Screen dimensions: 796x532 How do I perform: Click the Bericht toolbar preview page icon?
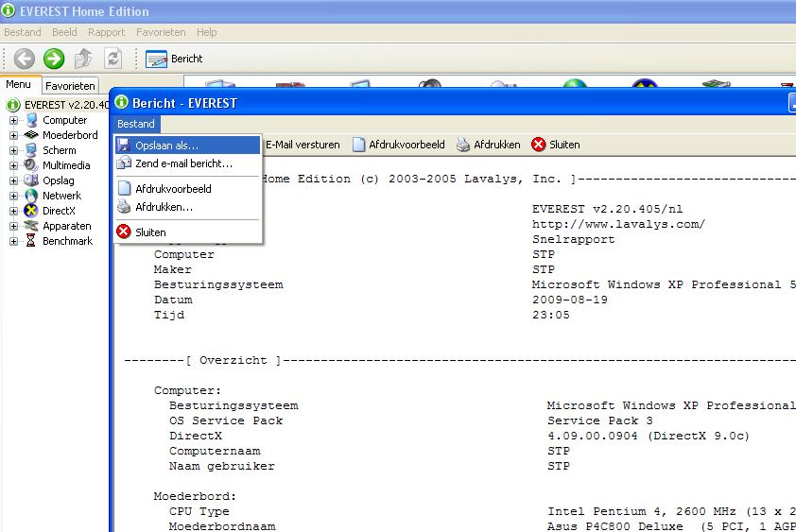coord(359,145)
